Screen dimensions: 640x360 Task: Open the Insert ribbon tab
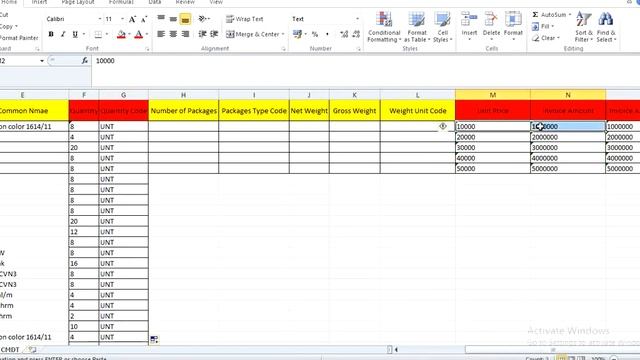click(39, 2)
